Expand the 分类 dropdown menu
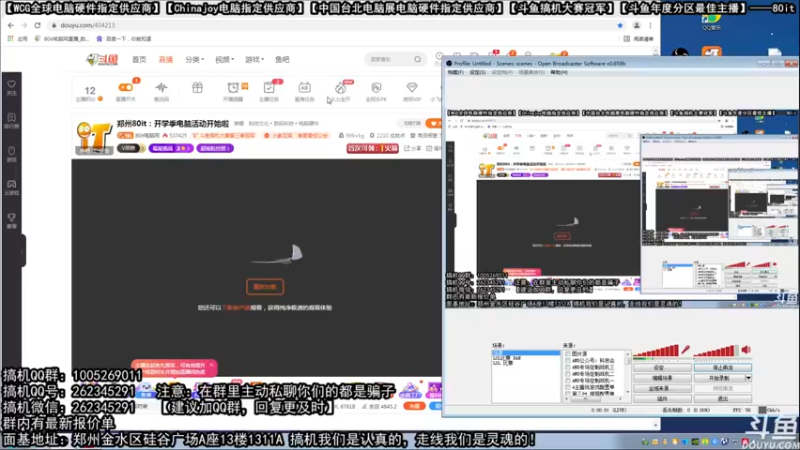Viewport: 800px width, 450px height. pos(194,60)
